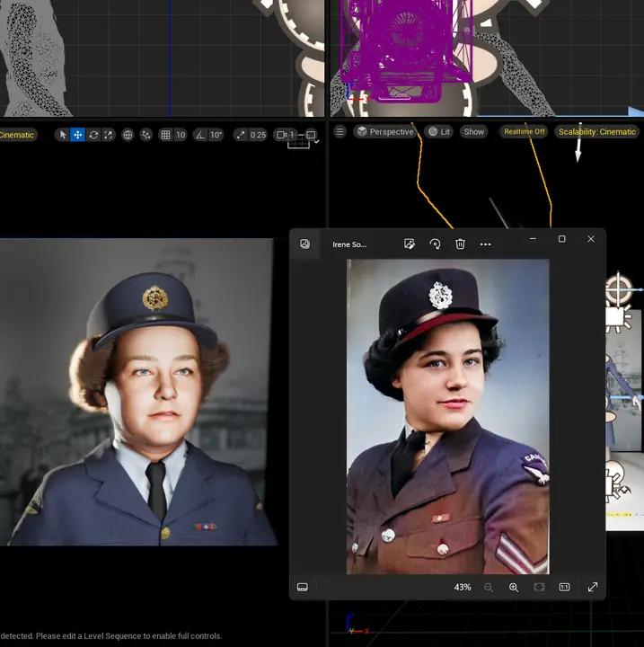Screen dimensions: 644x647
Task: Click the Photos app gallery icon
Action: [x=304, y=244]
